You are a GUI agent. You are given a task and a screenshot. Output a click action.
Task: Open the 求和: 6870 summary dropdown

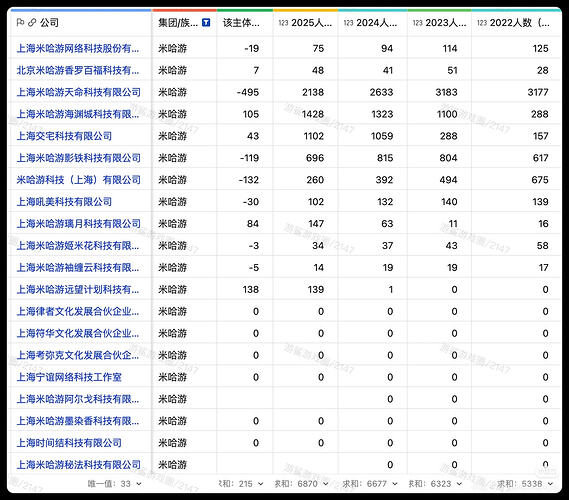[301, 484]
